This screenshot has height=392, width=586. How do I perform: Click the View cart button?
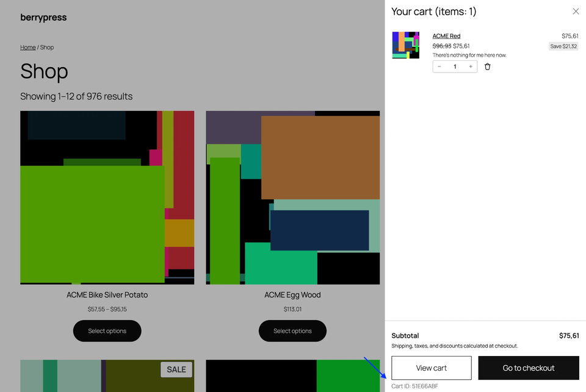432,368
